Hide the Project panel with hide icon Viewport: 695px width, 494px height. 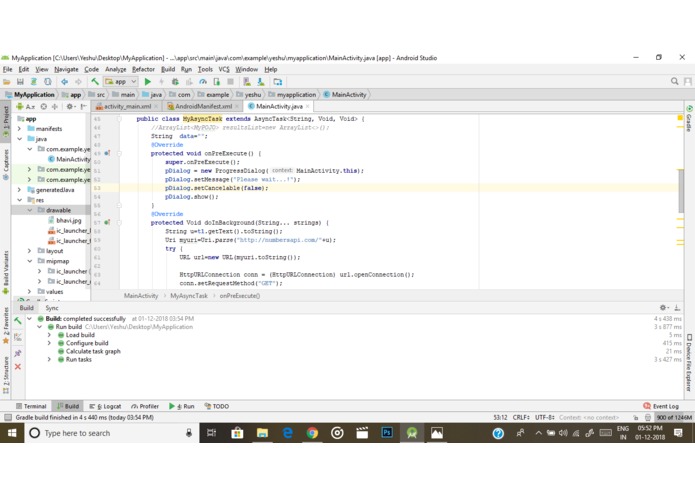point(83,106)
